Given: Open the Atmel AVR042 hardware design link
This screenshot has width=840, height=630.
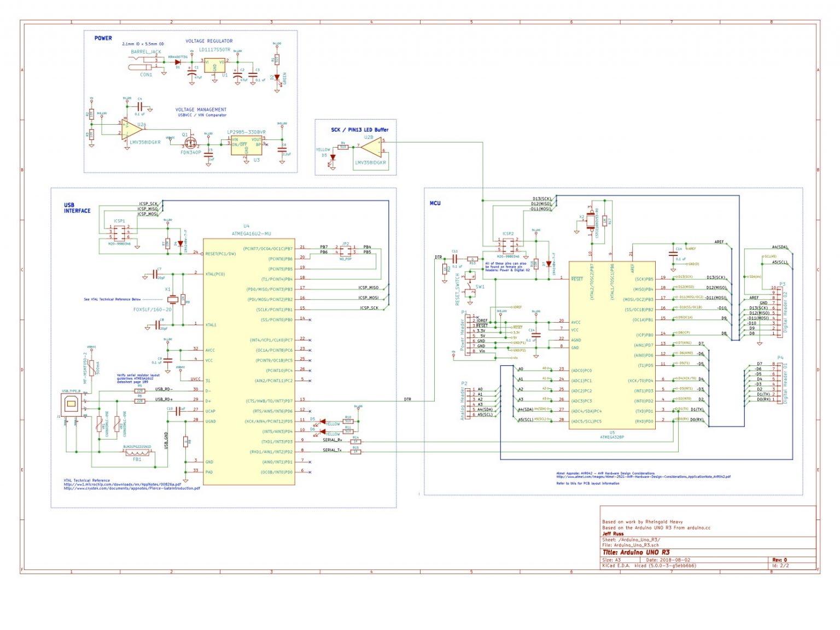Looking at the screenshot, I should (x=643, y=475).
